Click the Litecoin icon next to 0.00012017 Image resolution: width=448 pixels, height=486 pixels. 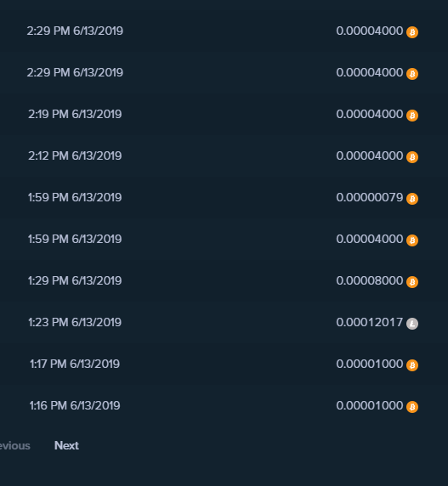412,323
